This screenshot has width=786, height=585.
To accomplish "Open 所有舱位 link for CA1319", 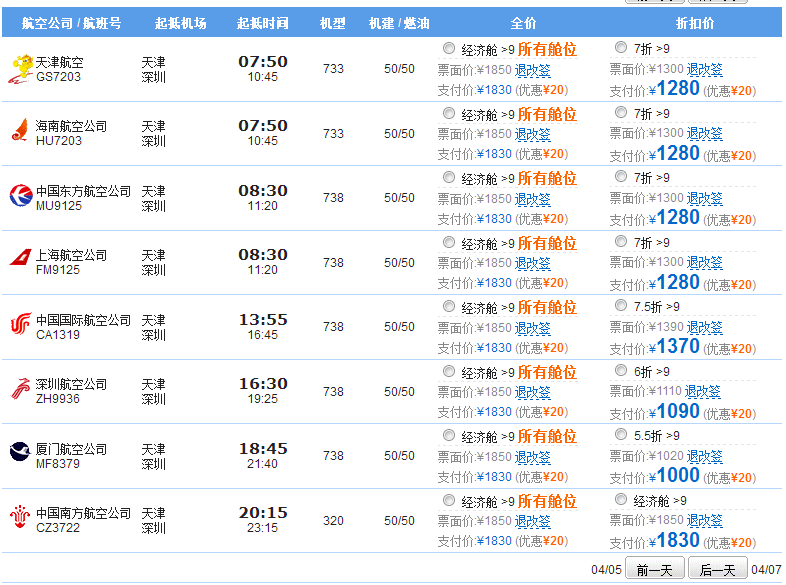I will pos(547,307).
